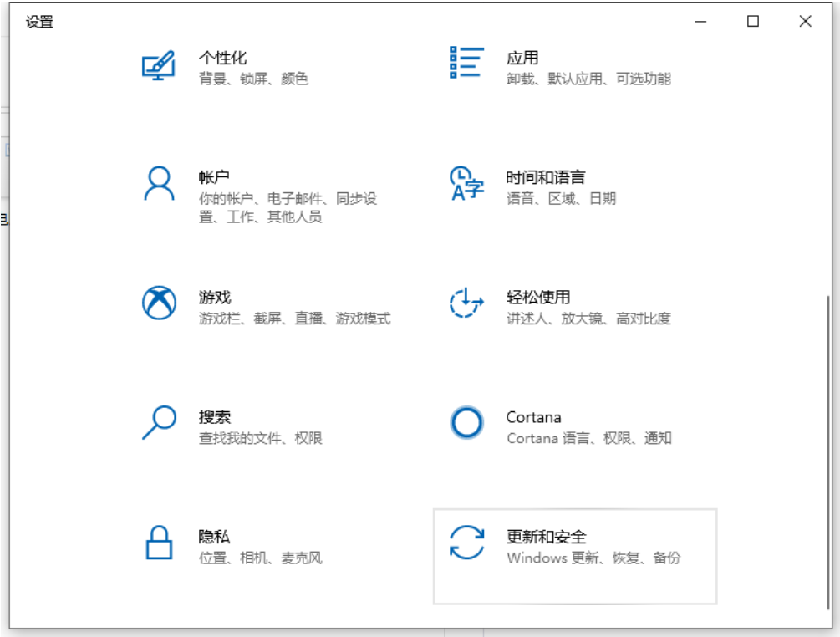
Task: Click the description 查找我的文件、权限
Action: click(x=260, y=438)
